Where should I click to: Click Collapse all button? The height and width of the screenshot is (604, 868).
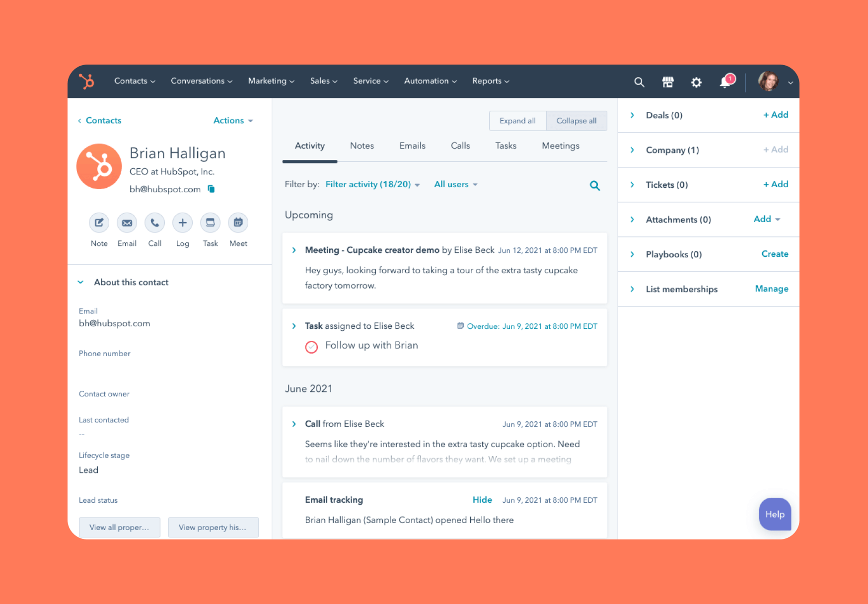577,121
